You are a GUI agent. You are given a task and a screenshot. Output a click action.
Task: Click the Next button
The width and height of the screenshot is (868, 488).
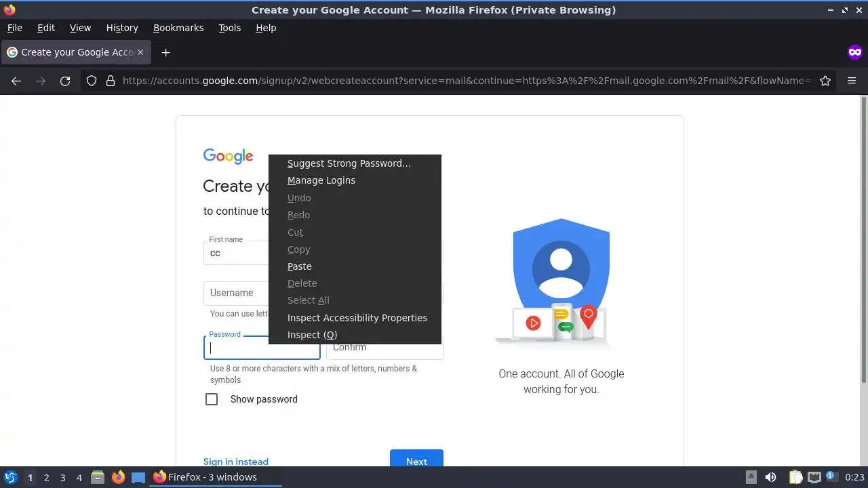(x=416, y=458)
